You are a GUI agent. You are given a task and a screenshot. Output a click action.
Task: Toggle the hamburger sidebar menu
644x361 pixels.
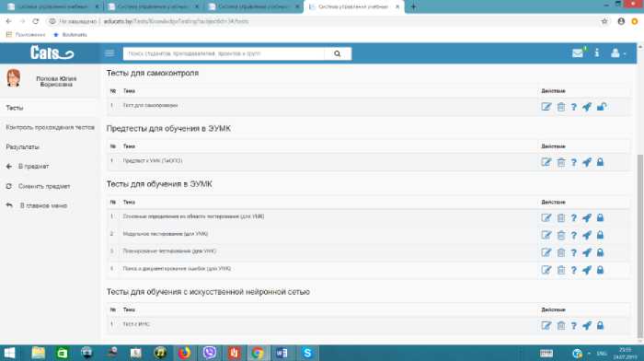(109, 53)
